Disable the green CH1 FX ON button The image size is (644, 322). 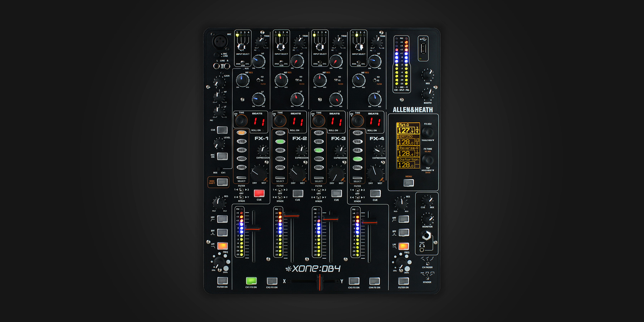[251, 281]
